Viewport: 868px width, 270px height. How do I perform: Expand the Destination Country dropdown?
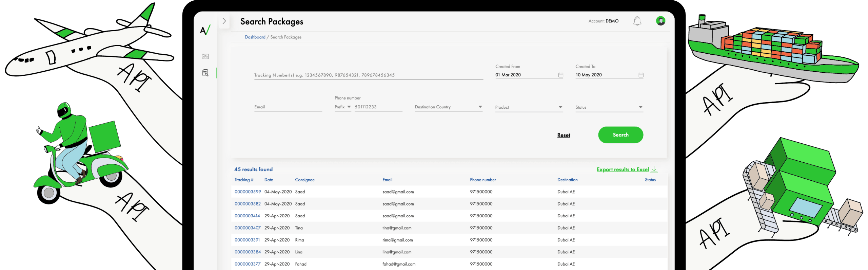(448, 107)
